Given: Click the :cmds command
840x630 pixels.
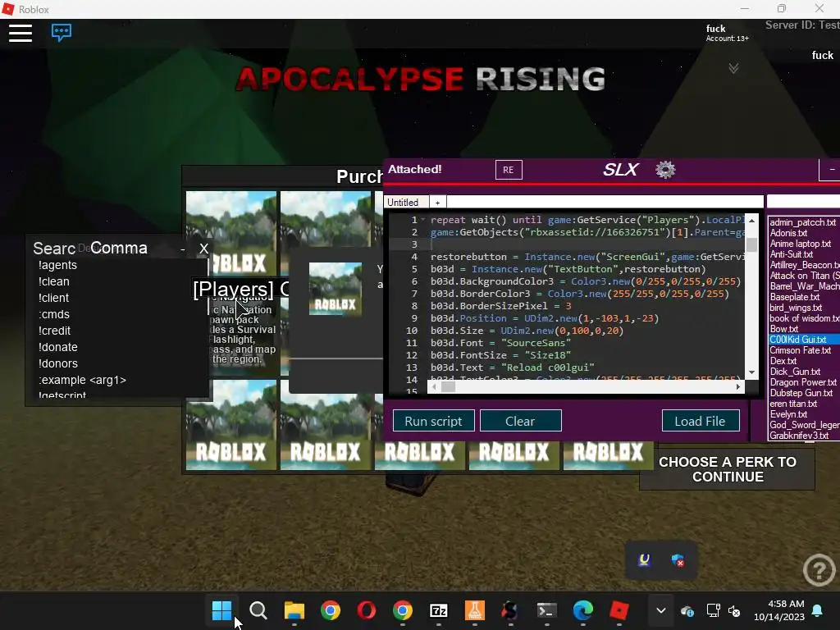Looking at the screenshot, I should (x=54, y=314).
